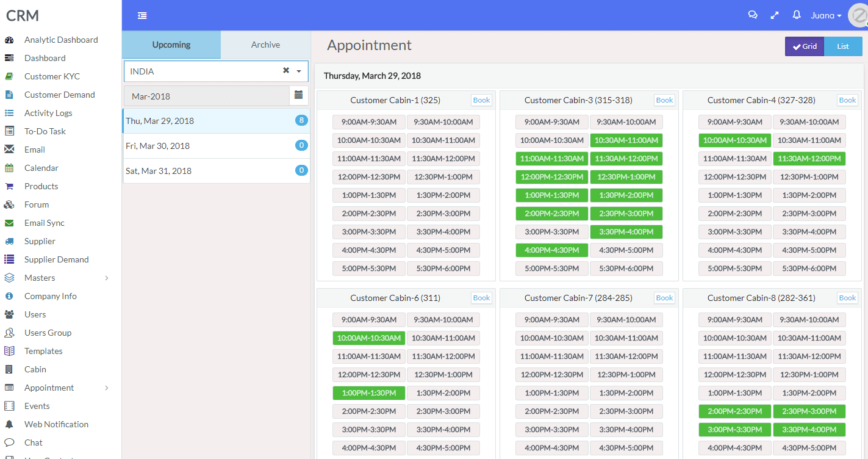Switch to the Archive tab

[x=265, y=45]
